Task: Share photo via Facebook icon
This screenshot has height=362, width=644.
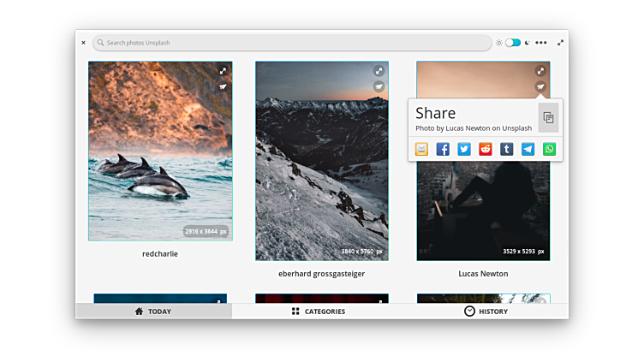Action: pyautogui.click(x=443, y=149)
